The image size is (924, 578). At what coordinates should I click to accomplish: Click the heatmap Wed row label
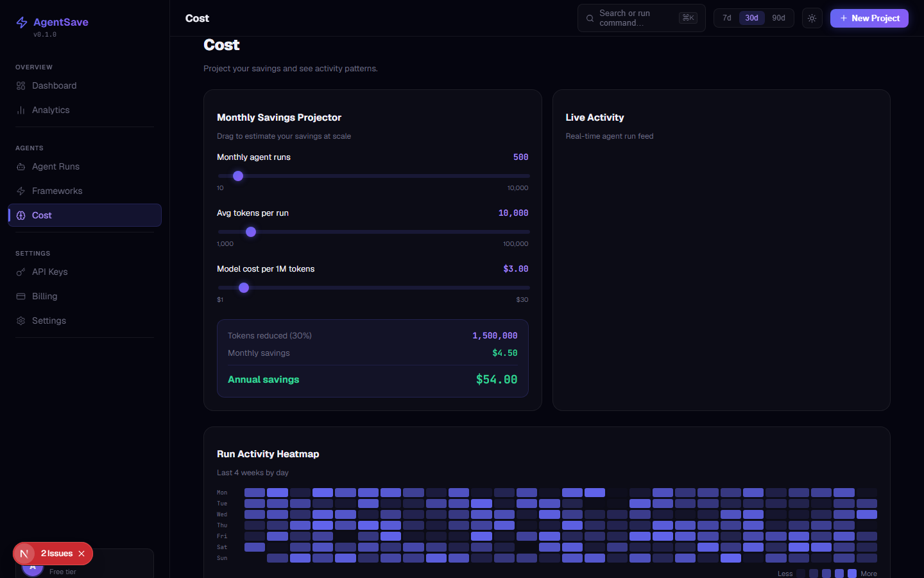click(222, 514)
